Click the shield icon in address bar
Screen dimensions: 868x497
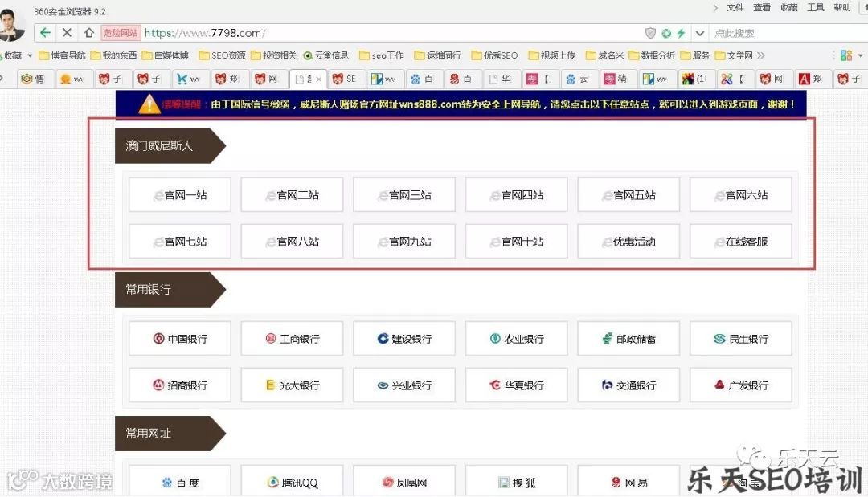650,33
